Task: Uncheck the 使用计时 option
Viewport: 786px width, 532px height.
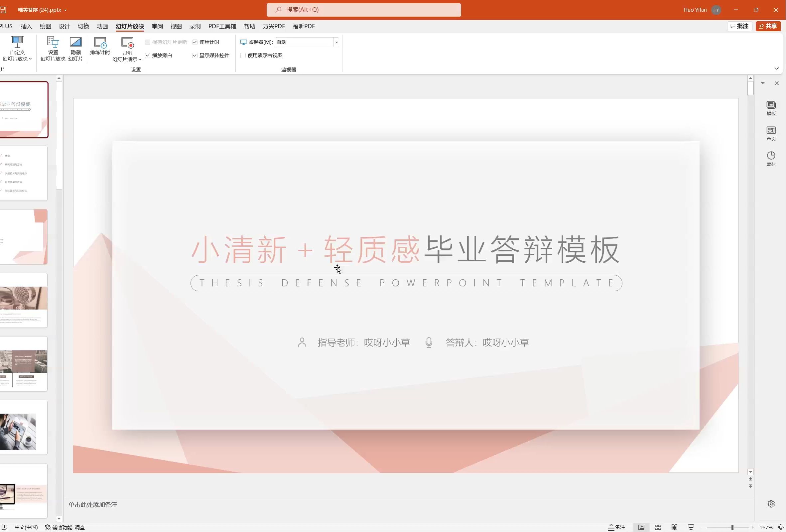Action: (x=195, y=42)
